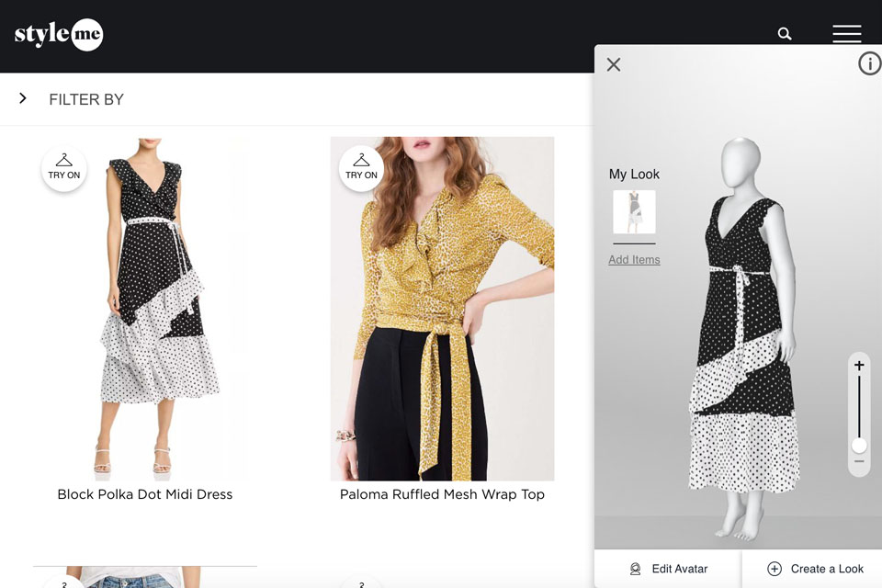882x588 pixels.
Task: Click the zoom slider handle
Action: click(859, 446)
